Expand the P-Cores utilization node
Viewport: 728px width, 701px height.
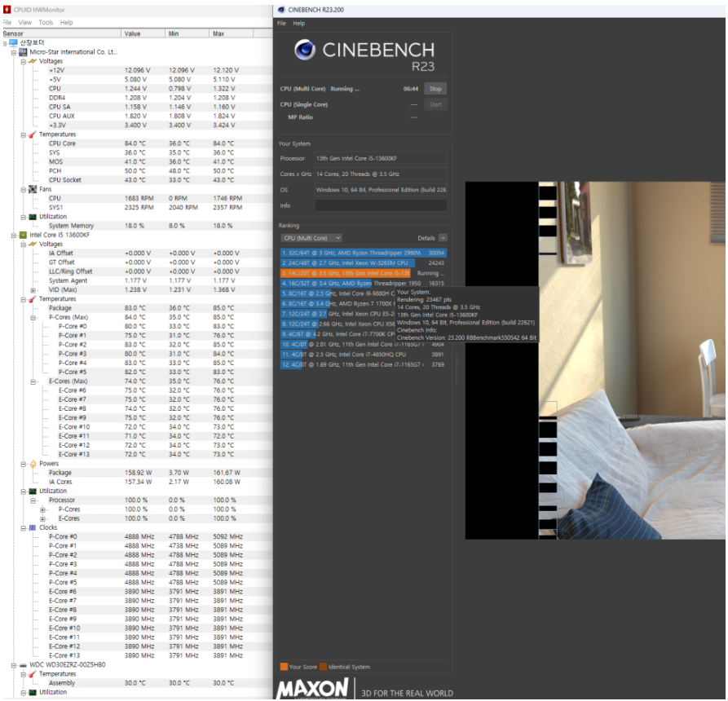coord(42,509)
